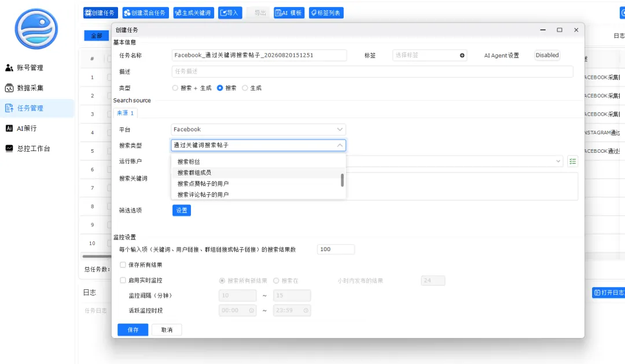Open AI 模板 from the toolbar
Screen dimensions: 625x364
point(289,13)
